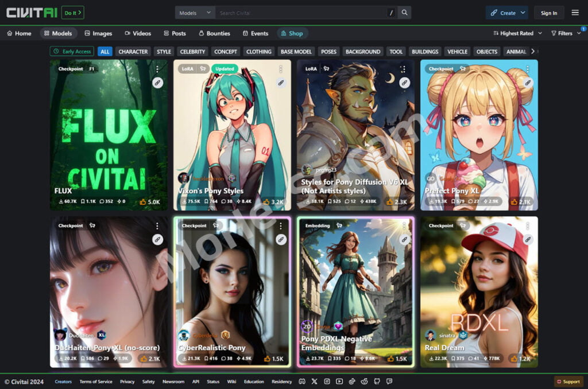Open the X (Twitter) footer icon
588x389 pixels.
tap(314, 382)
